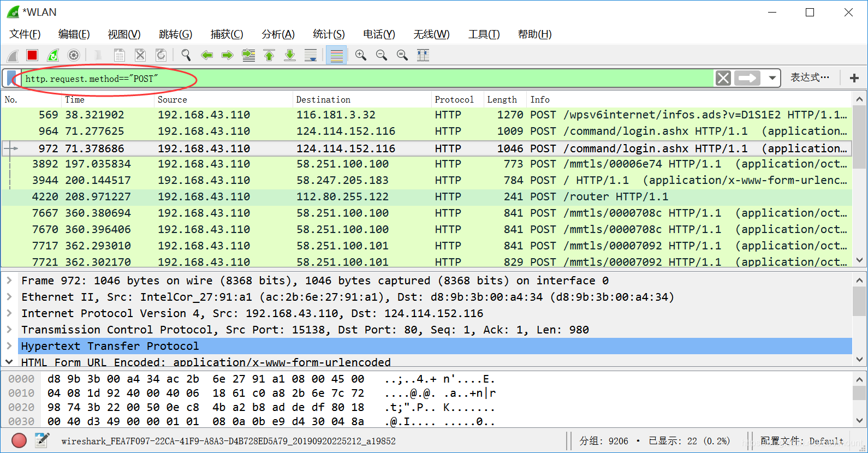Screen dimensions: 868x453
Task: Open the 跳转(G) menu
Action: pos(175,34)
